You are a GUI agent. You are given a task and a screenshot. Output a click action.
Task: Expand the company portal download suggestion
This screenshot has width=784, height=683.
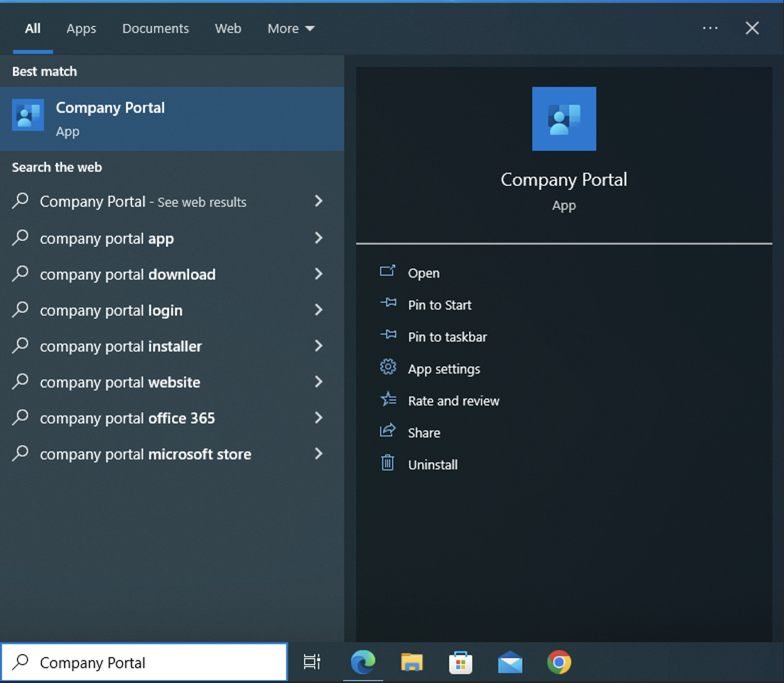tap(319, 274)
